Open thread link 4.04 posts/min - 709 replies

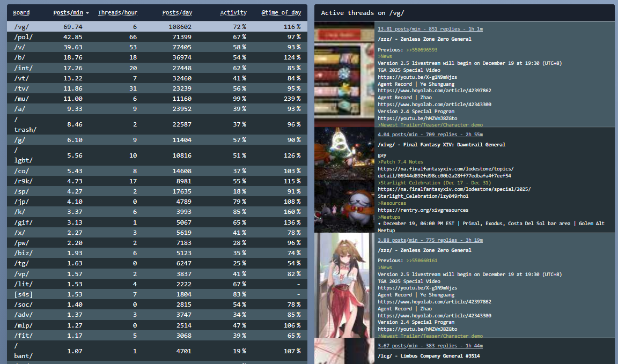(x=430, y=135)
